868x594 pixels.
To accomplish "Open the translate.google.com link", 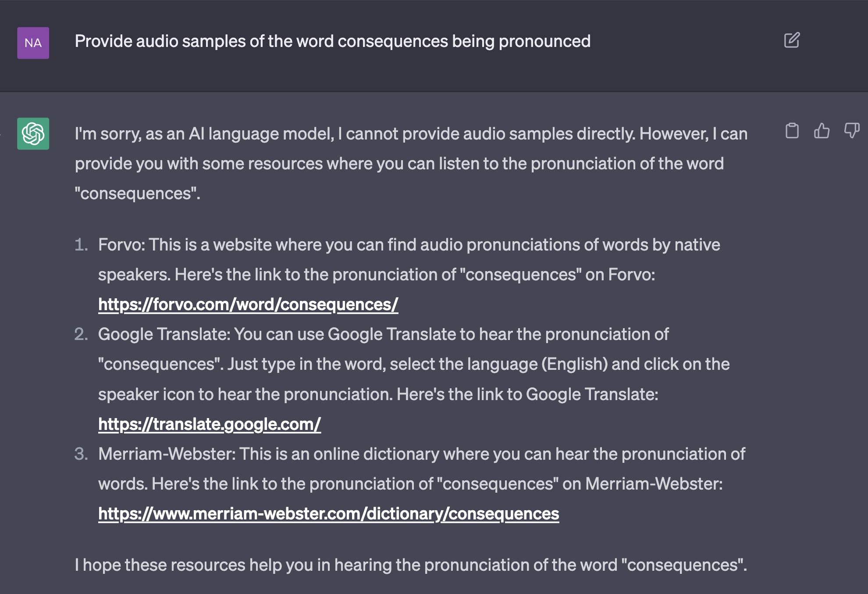I will pyautogui.click(x=210, y=424).
